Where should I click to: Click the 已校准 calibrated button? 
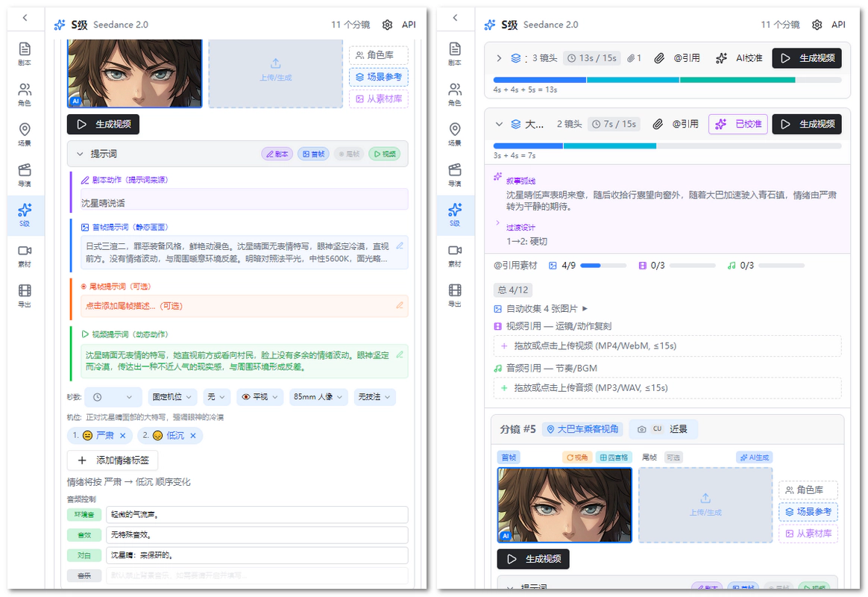click(738, 124)
